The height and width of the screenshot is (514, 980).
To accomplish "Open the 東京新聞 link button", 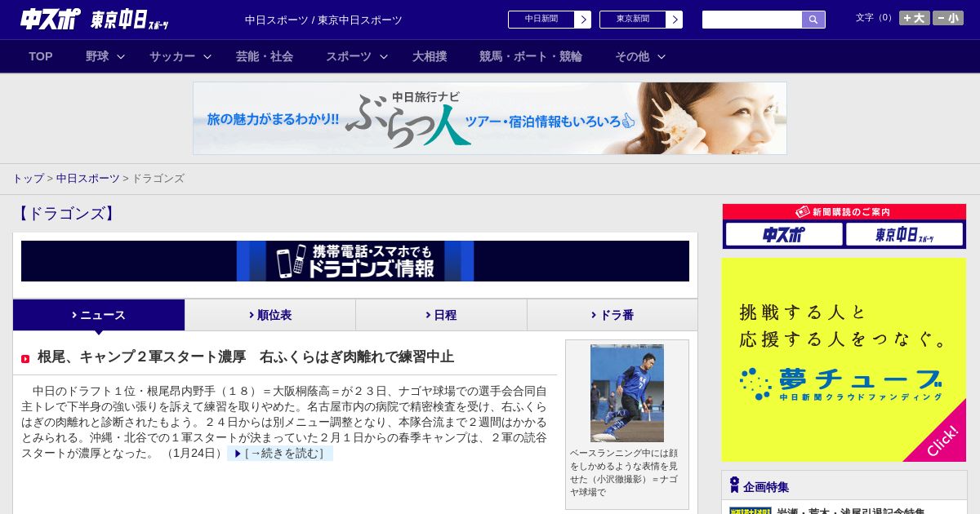I will [x=632, y=19].
